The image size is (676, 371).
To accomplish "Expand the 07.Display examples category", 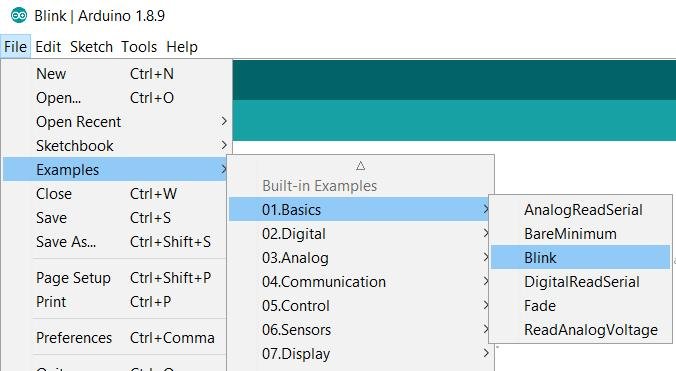I will point(360,354).
